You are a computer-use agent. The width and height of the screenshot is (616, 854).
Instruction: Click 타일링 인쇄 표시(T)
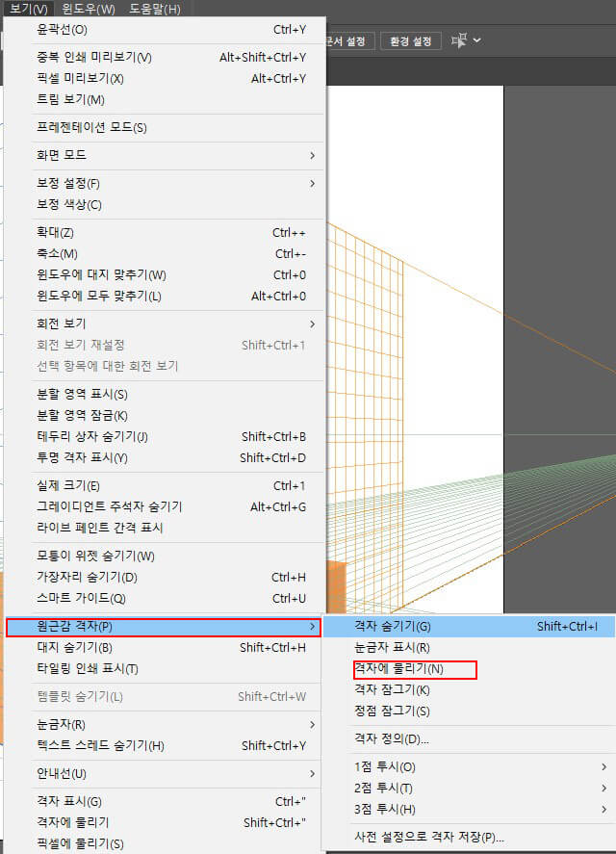(x=164, y=669)
